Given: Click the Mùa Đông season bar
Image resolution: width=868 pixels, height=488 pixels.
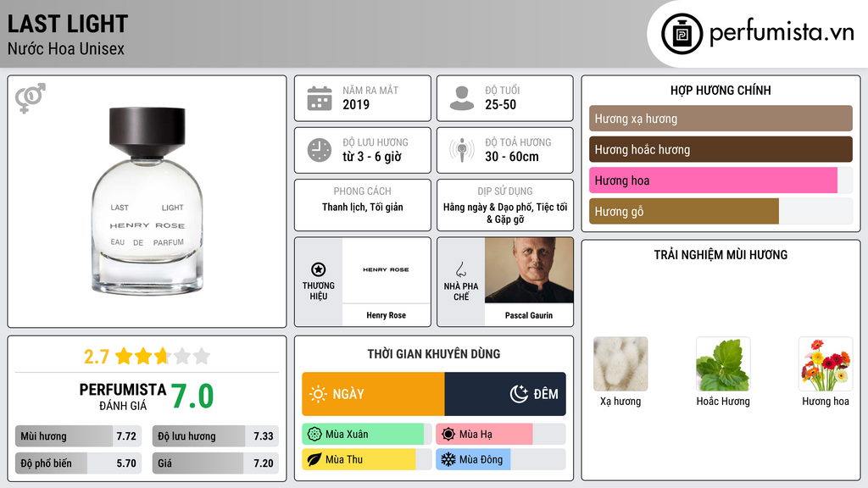Looking at the screenshot, I should pos(501,459).
